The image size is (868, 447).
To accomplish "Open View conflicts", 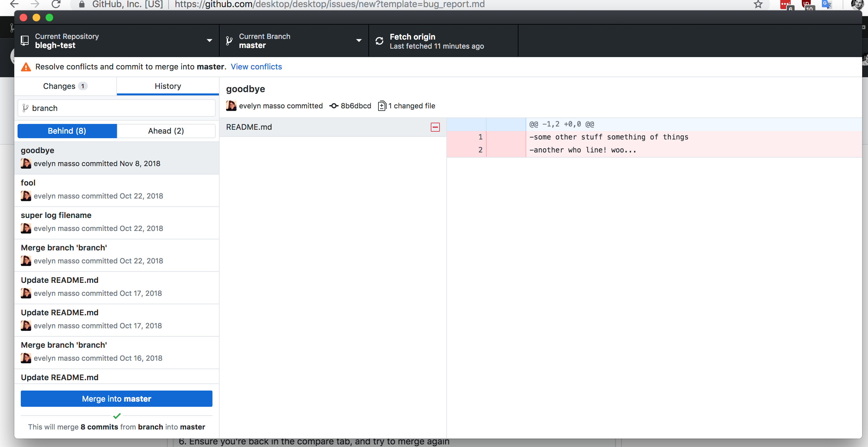I will click(256, 66).
